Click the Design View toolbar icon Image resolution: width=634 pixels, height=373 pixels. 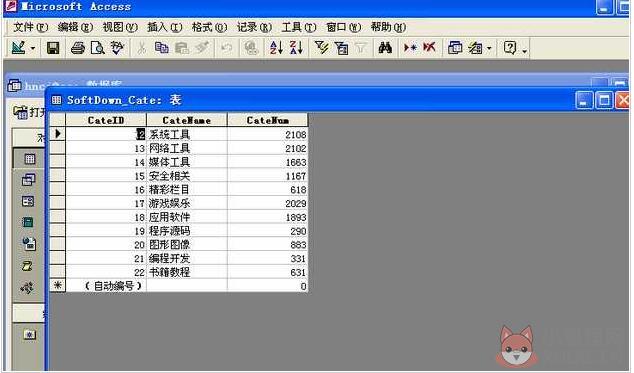coord(18,48)
